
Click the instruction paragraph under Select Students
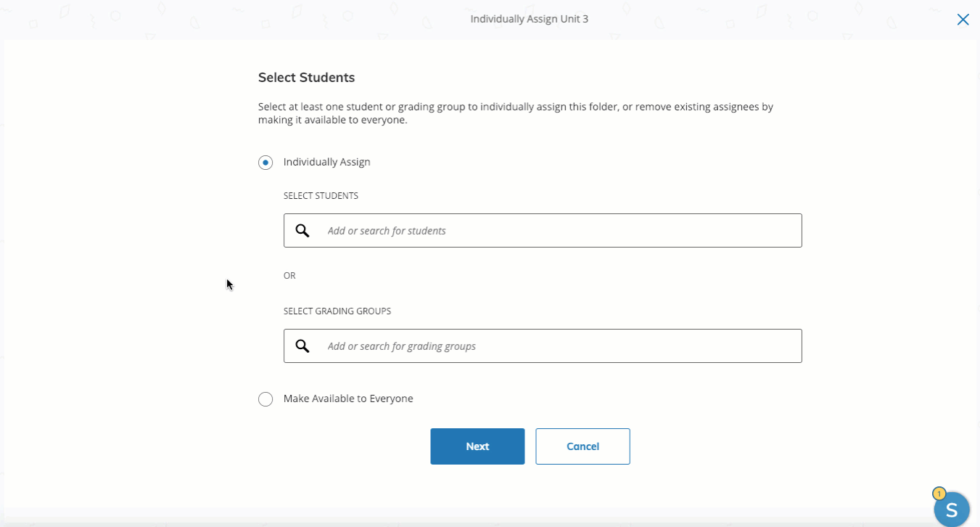tap(515, 113)
